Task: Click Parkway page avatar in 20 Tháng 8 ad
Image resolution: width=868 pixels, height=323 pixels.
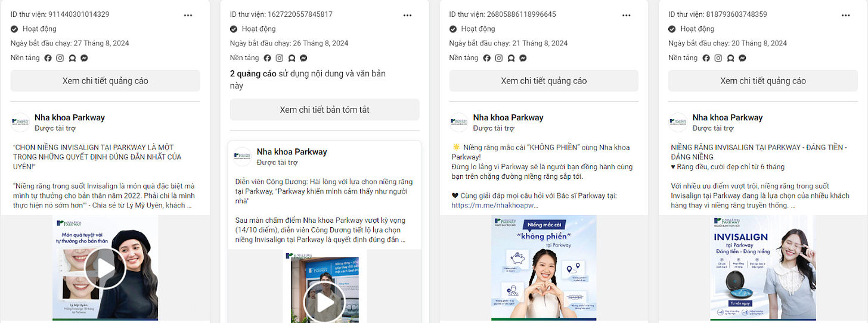Action: (678, 122)
